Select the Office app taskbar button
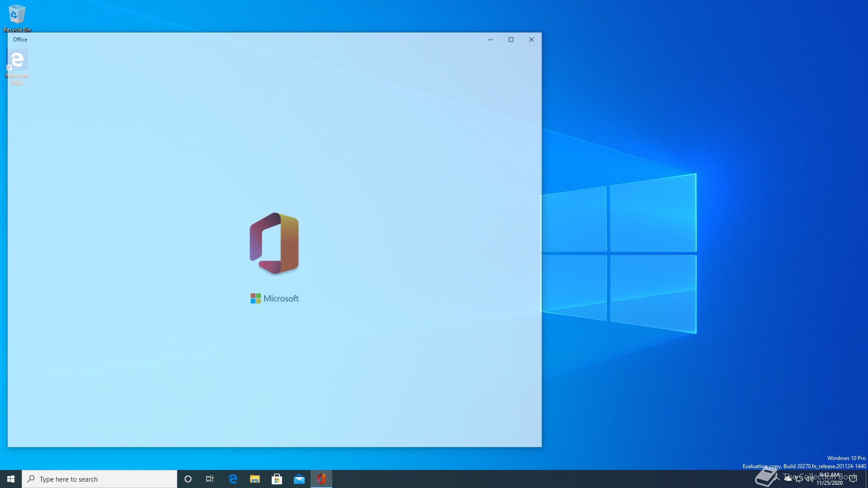 [321, 479]
